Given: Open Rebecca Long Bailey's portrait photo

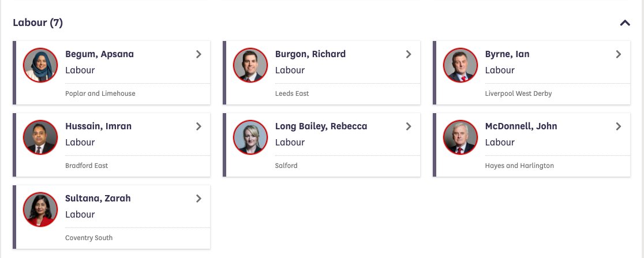Looking at the screenshot, I should [250, 137].
